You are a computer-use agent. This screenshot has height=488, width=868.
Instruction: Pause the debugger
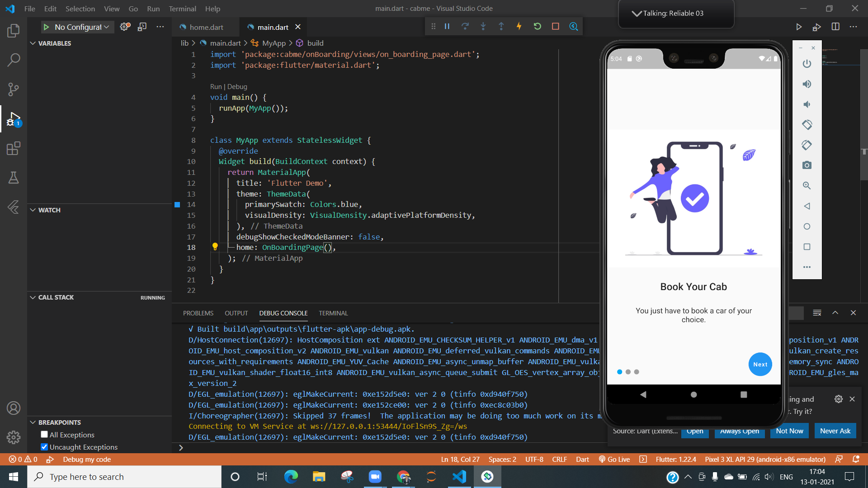point(447,26)
